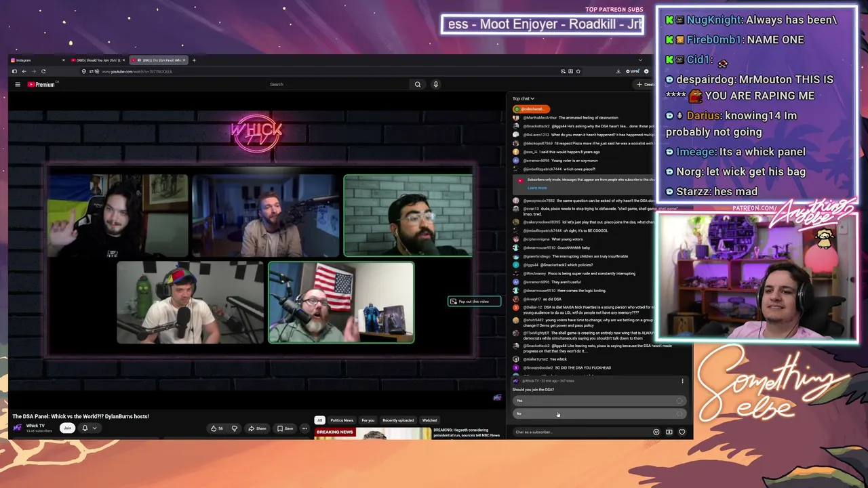Switch to the Should You Join DSA tab
Viewport: 868px width, 488px height.
pyautogui.click(x=98, y=60)
